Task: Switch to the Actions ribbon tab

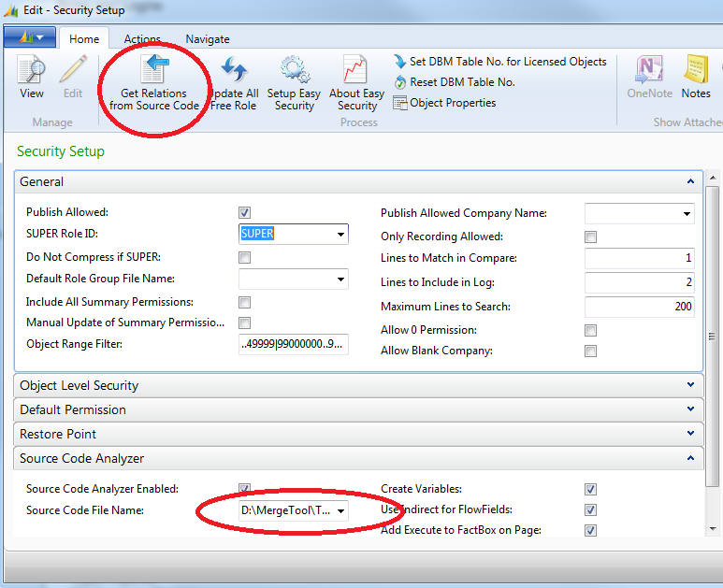Action: point(142,39)
